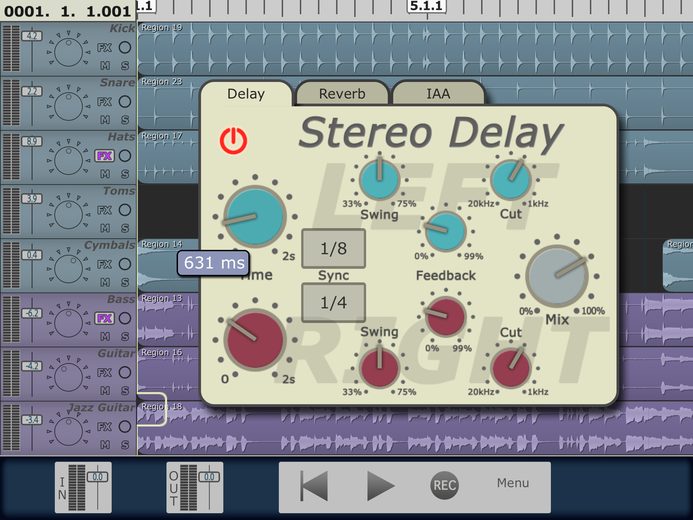The image size is (693, 520).
Task: Arm recording on the Cymbals track
Action: (x=125, y=264)
